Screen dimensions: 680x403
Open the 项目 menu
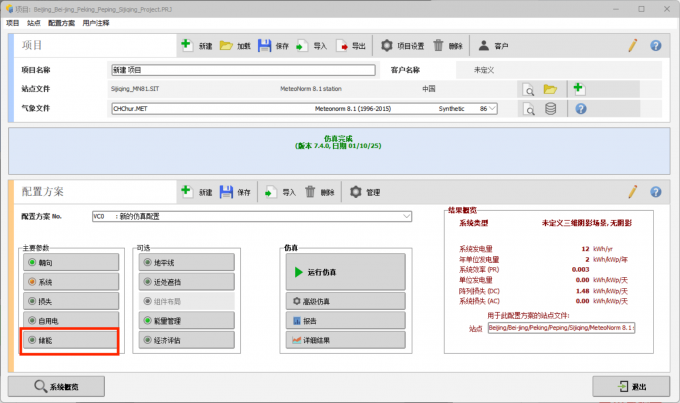pos(13,23)
